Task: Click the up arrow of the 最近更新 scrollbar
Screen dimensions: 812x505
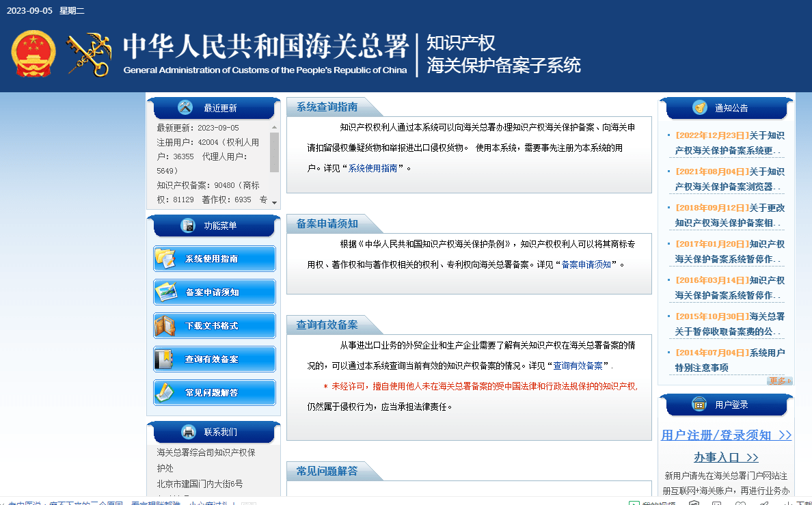Action: (275, 127)
